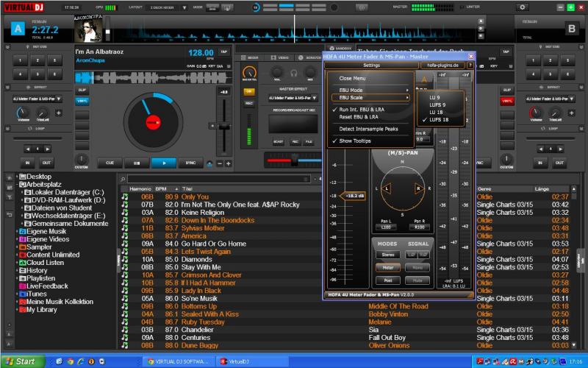Image resolution: width=588 pixels, height=368 pixels.
Task: Click the deck A pitch fader
Action: (225, 128)
